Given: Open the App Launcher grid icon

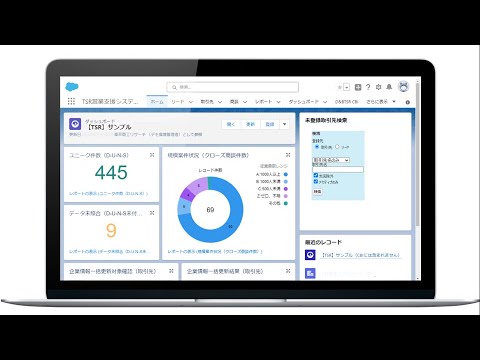Looking at the screenshot, I should 71,101.
